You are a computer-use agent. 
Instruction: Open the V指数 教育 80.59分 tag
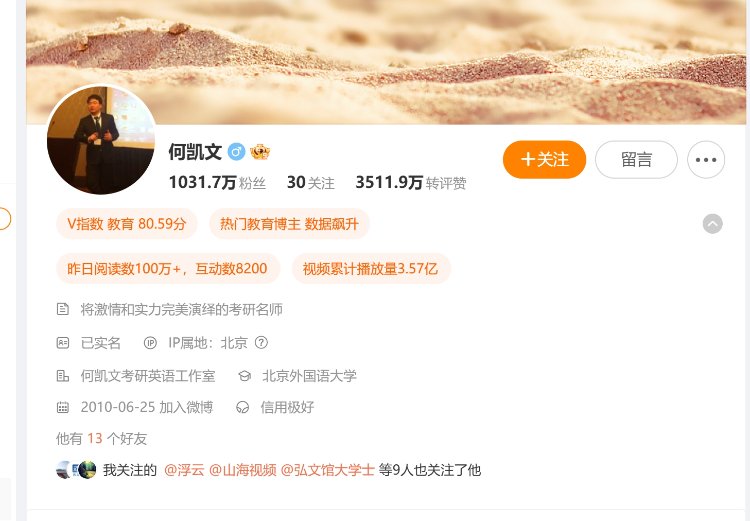pos(126,224)
